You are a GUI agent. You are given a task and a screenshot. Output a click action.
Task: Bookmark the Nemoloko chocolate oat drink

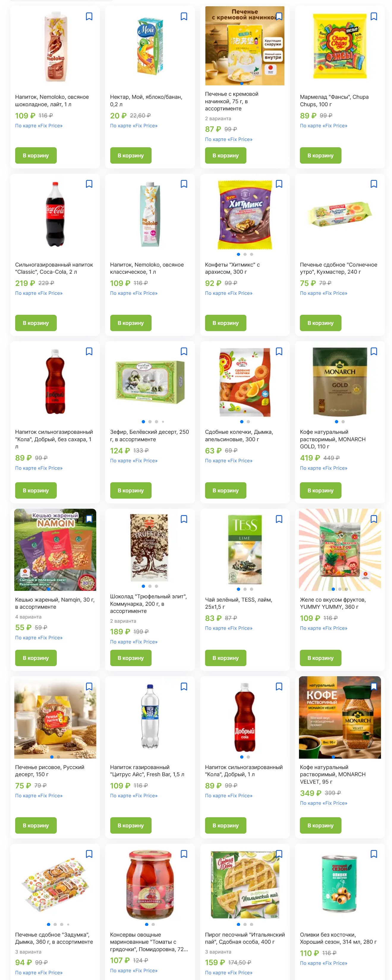click(x=89, y=16)
